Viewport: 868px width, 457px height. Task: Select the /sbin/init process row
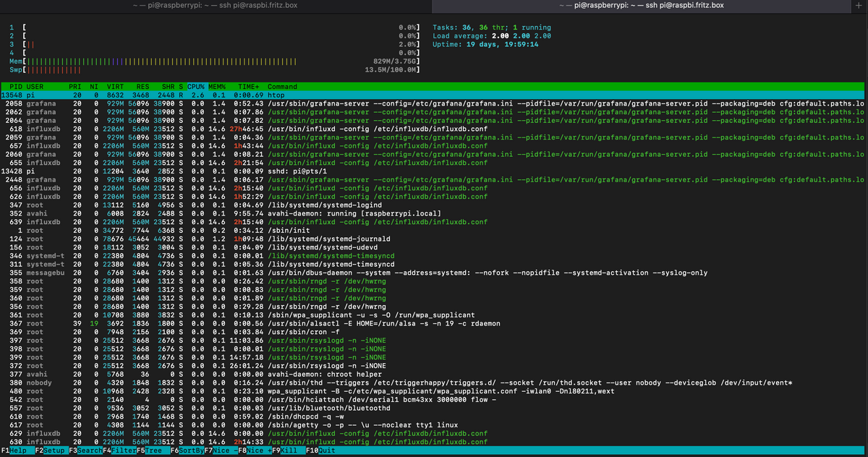[x=289, y=229]
